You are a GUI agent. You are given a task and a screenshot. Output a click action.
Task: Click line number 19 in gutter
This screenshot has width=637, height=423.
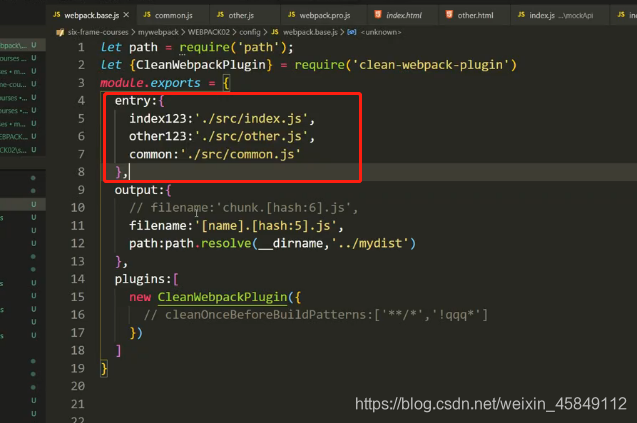(78, 369)
